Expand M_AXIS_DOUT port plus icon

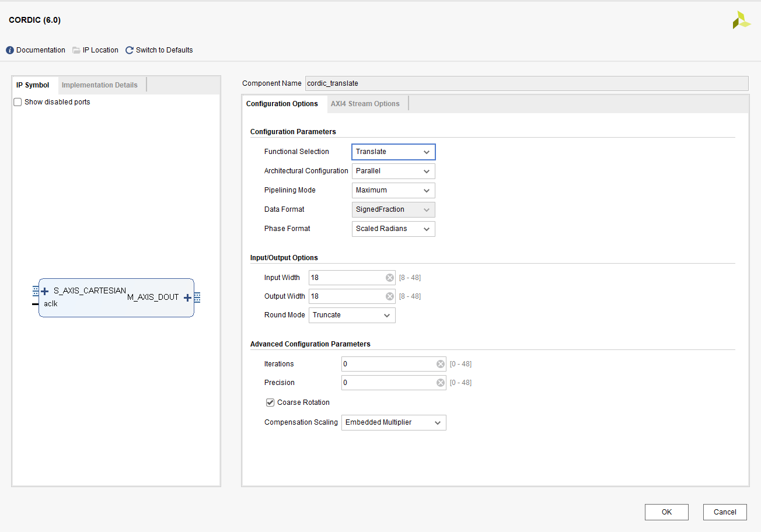(x=187, y=297)
